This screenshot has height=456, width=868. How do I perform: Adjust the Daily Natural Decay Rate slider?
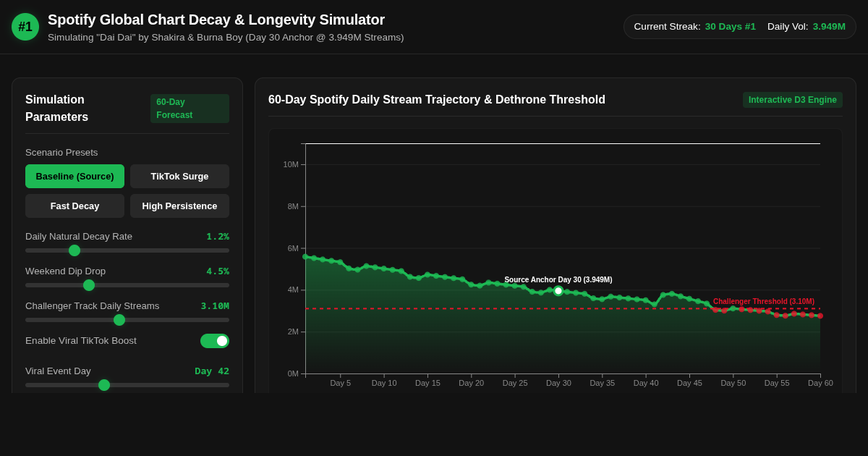(127, 250)
